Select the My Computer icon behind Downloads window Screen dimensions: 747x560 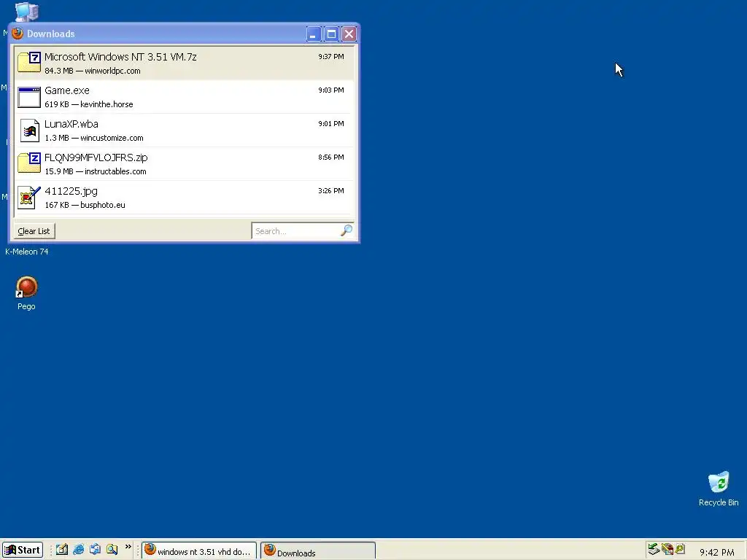click(26, 12)
